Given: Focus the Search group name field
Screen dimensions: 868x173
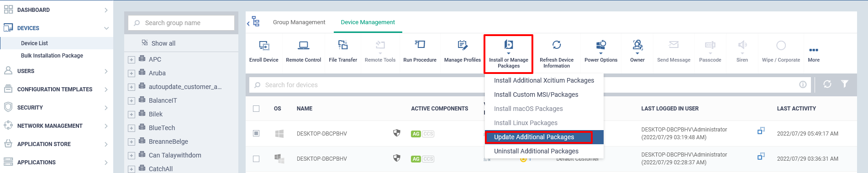Looking at the screenshot, I should click(181, 23).
